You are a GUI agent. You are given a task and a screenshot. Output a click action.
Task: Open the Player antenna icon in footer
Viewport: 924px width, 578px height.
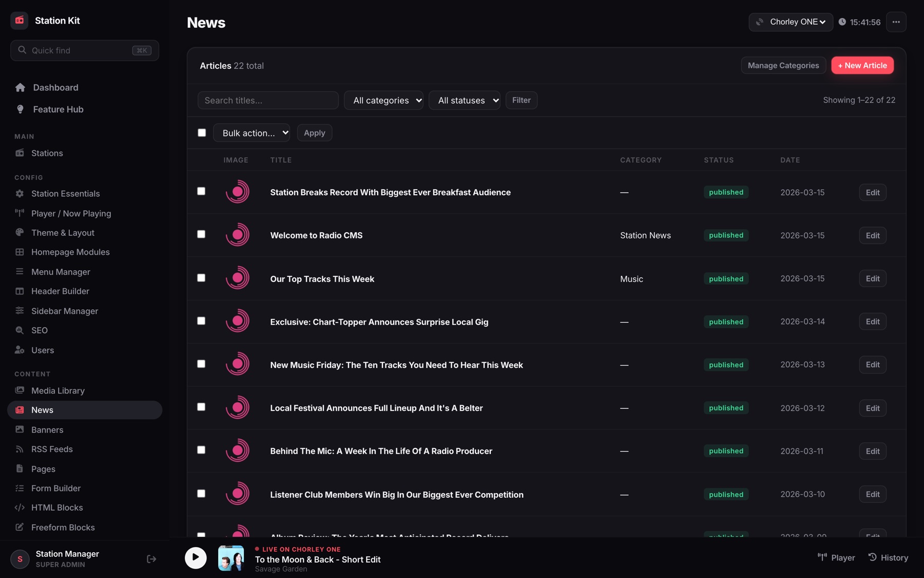click(x=822, y=557)
